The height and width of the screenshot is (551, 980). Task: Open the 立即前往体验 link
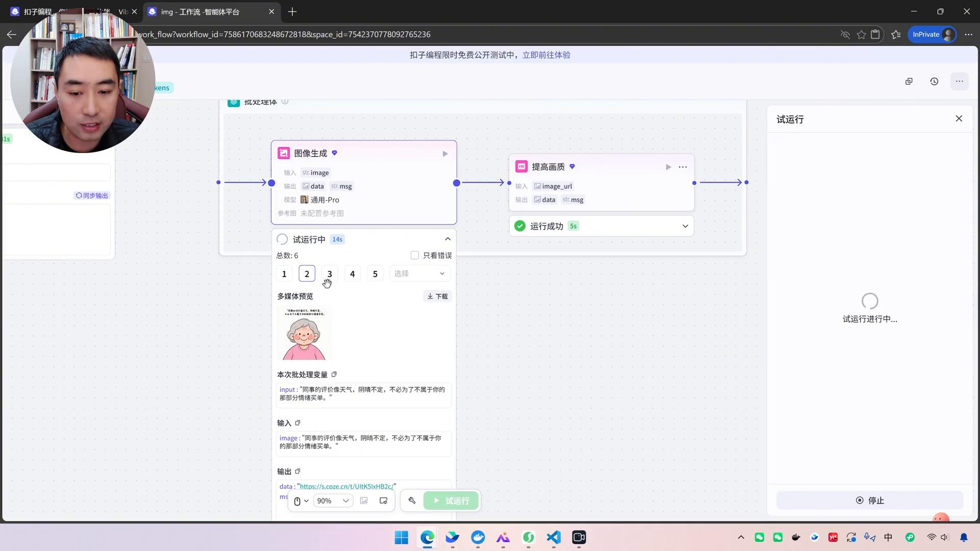coord(546,55)
